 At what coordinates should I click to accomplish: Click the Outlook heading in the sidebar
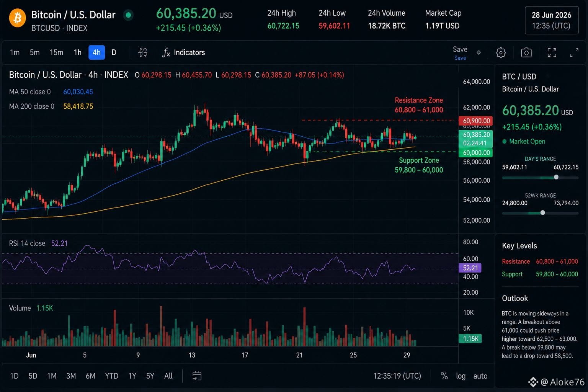point(515,298)
